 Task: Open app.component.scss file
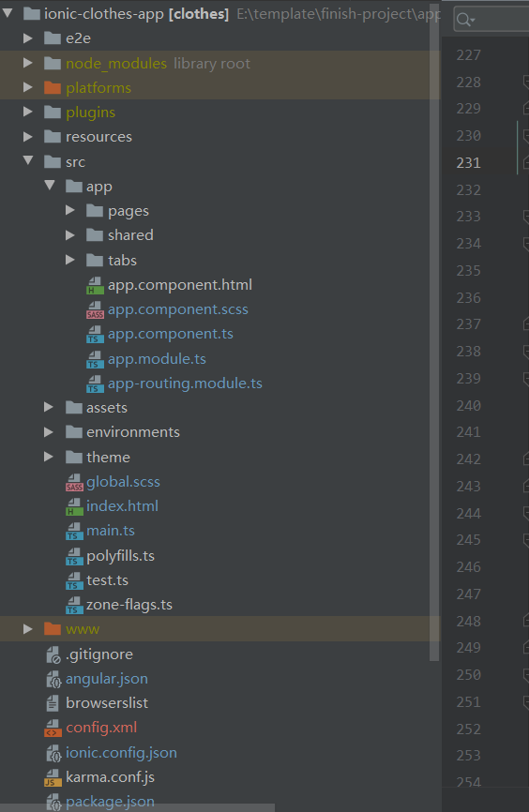(x=177, y=309)
